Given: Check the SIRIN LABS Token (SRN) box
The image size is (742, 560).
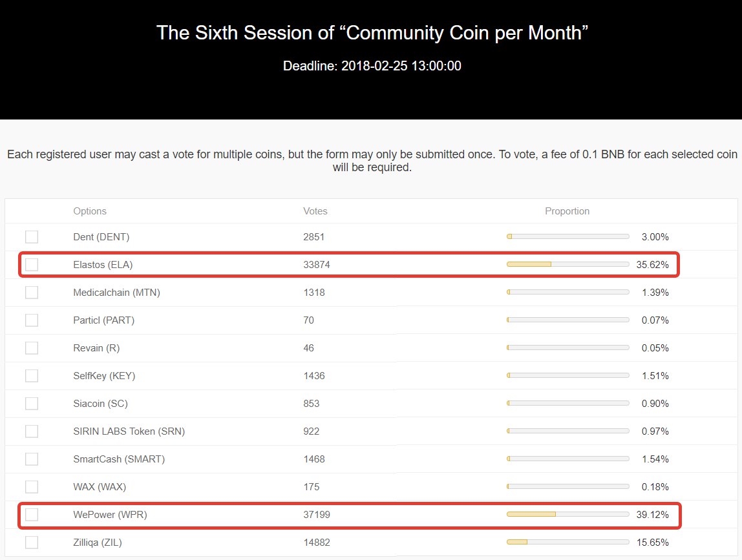Looking at the screenshot, I should click(x=32, y=431).
